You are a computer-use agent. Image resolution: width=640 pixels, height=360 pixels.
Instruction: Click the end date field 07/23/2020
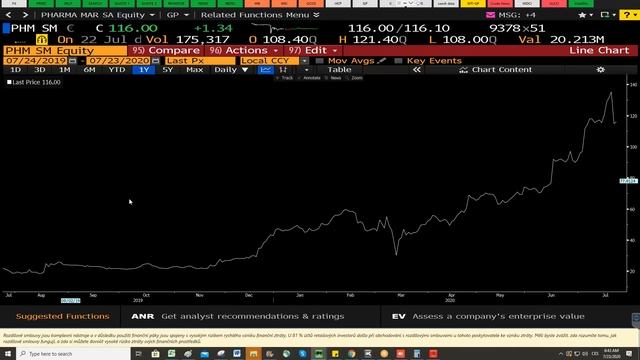118,61
